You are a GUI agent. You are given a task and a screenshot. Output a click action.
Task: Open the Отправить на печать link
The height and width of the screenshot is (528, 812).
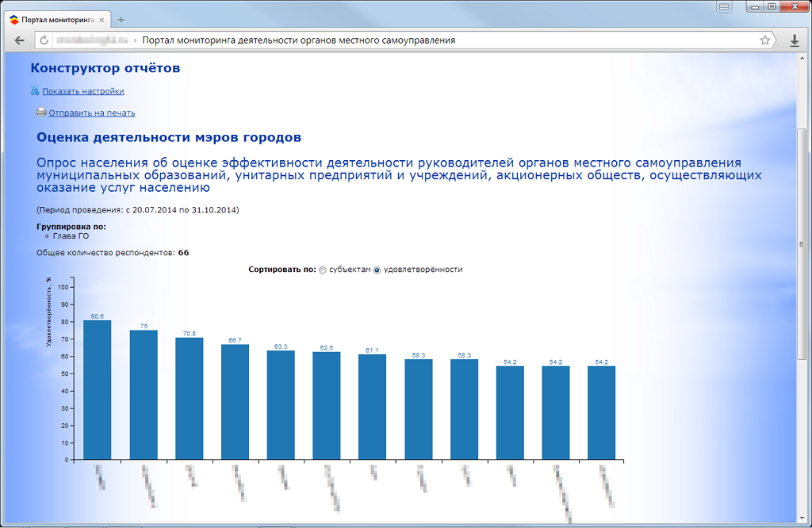click(x=92, y=113)
